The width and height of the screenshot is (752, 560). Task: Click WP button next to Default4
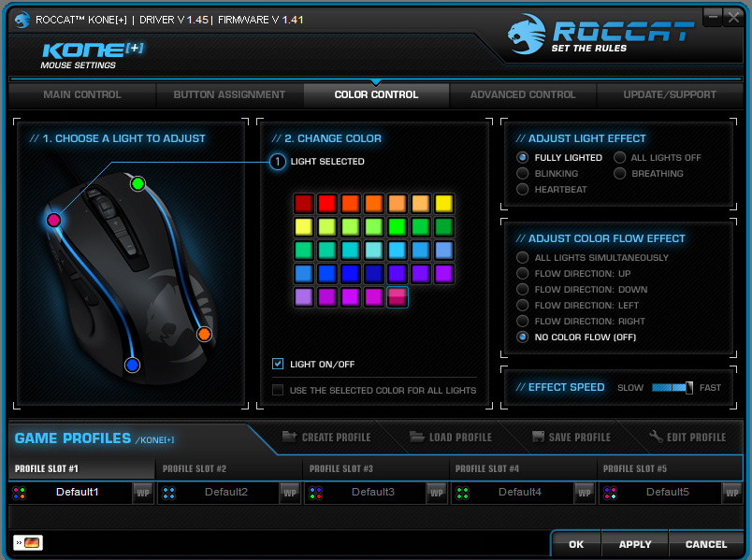(585, 493)
